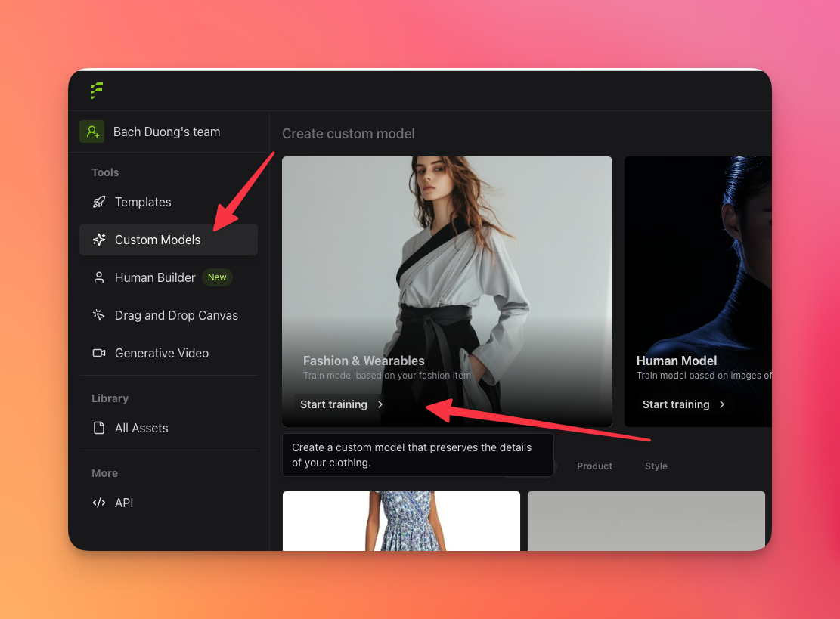
Task: Click the Templates rocket icon
Action: (x=99, y=202)
